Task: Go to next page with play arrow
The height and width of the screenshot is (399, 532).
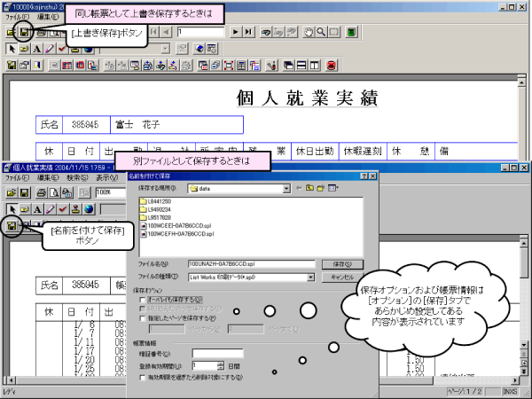Action: point(235,32)
